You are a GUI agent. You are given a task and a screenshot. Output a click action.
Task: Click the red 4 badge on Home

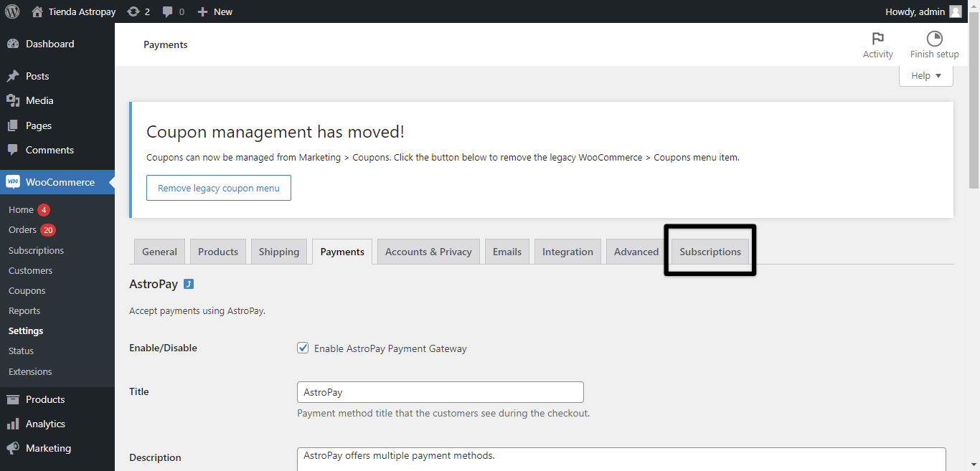44,210
